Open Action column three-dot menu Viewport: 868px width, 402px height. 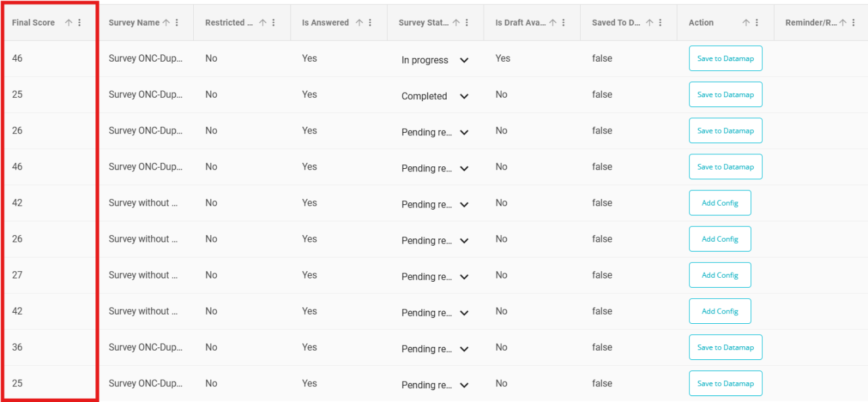click(756, 22)
